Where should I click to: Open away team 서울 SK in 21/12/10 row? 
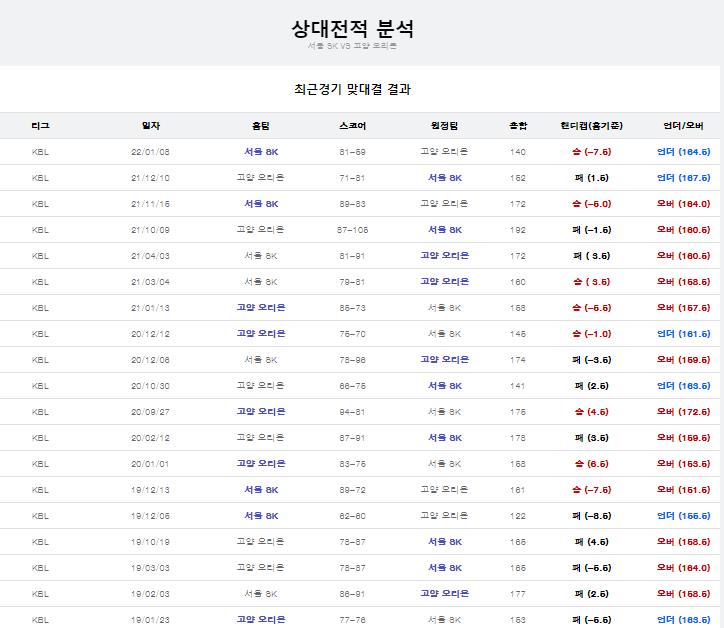tap(445, 178)
